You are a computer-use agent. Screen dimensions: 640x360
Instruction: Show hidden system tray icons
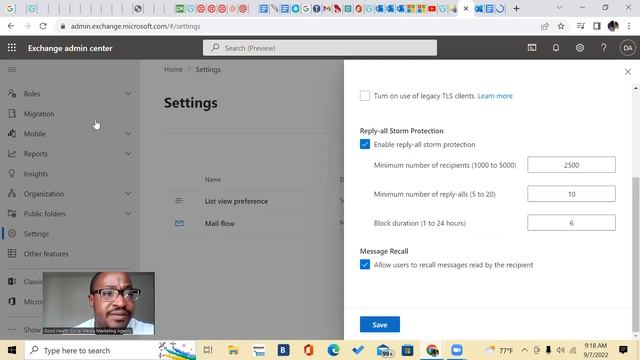pyautogui.click(x=524, y=350)
